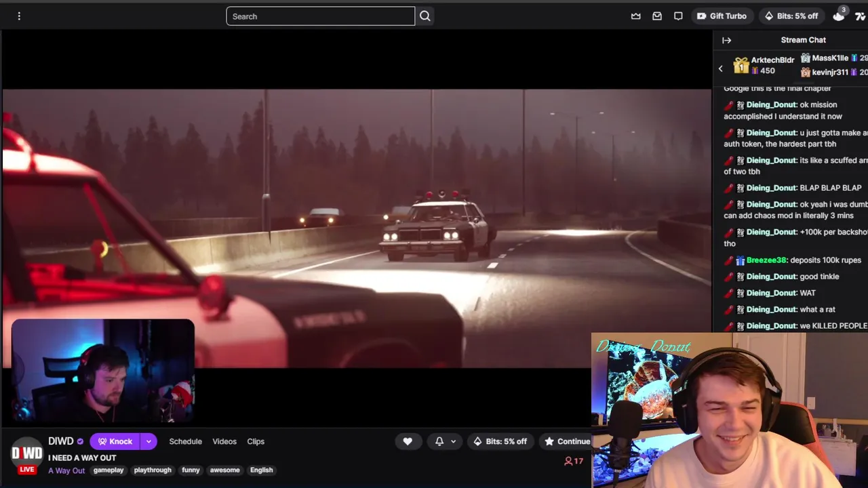868x488 pixels.
Task: Click Dieing_Donut on 'good tinkle' message
Action: [771, 277]
